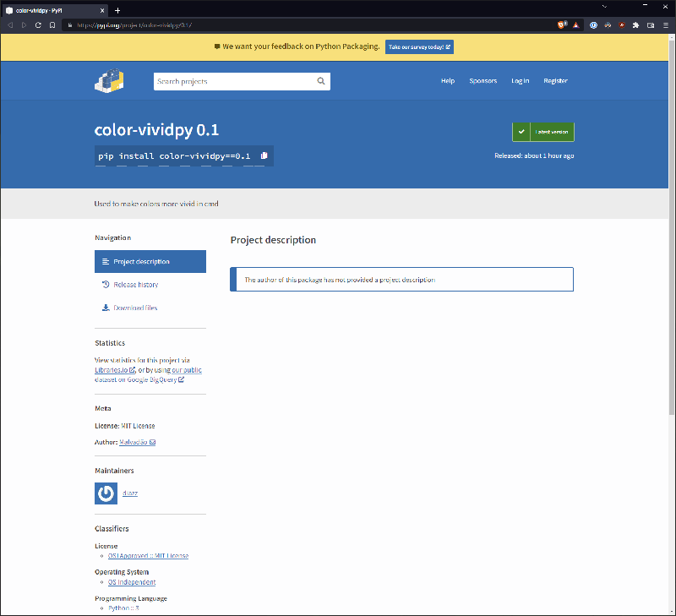Click the Brave Rewards triangle icon
The height and width of the screenshot is (616, 676).
(x=576, y=25)
